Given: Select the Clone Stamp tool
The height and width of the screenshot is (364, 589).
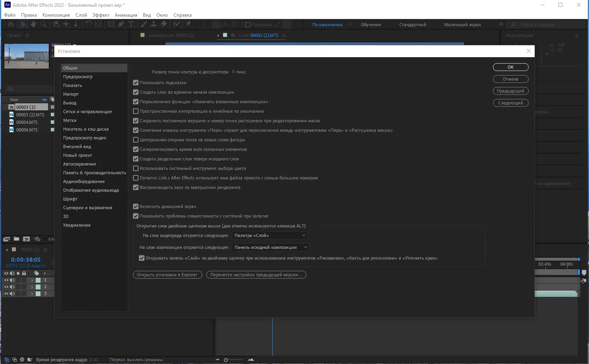Looking at the screenshot, I should coord(153,24).
